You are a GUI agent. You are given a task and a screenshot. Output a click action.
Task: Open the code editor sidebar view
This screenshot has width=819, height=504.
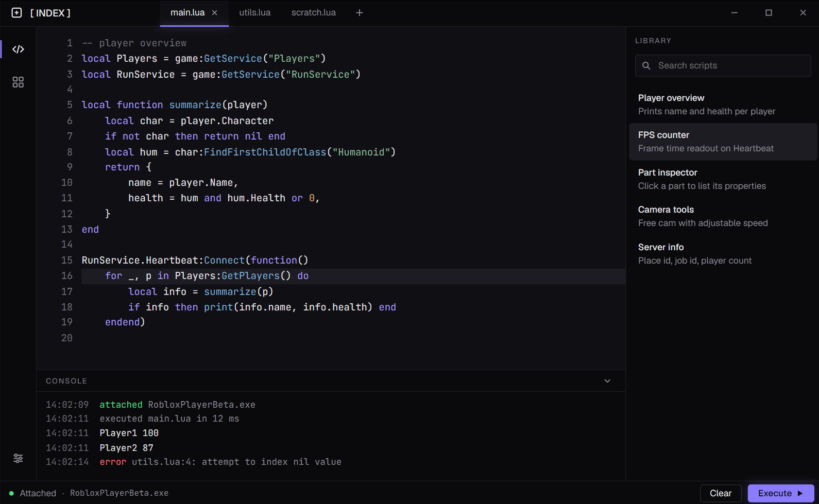point(18,49)
